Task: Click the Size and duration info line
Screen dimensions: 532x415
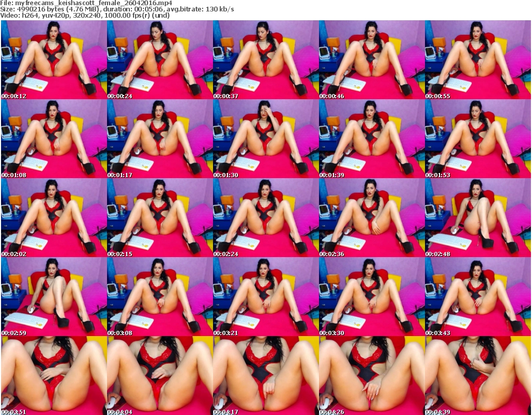Action: click(117, 9)
